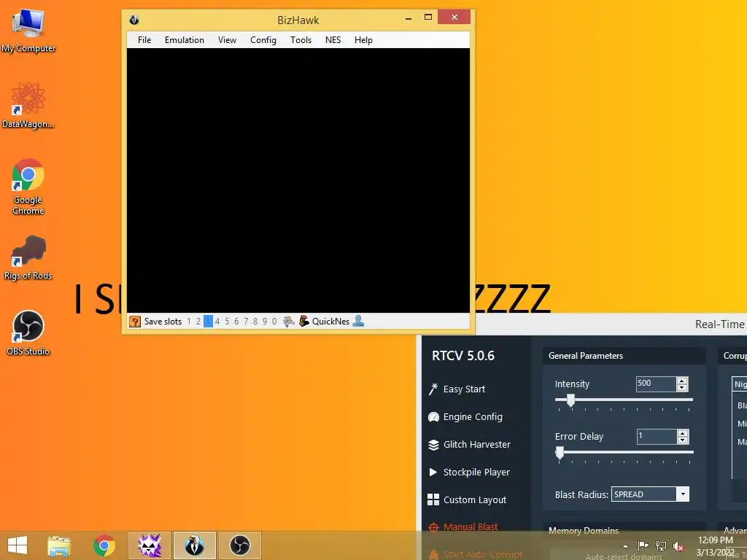The image size is (747, 560).
Task: Decrease Error Delay with the down spinner arrow
Action: (683, 440)
